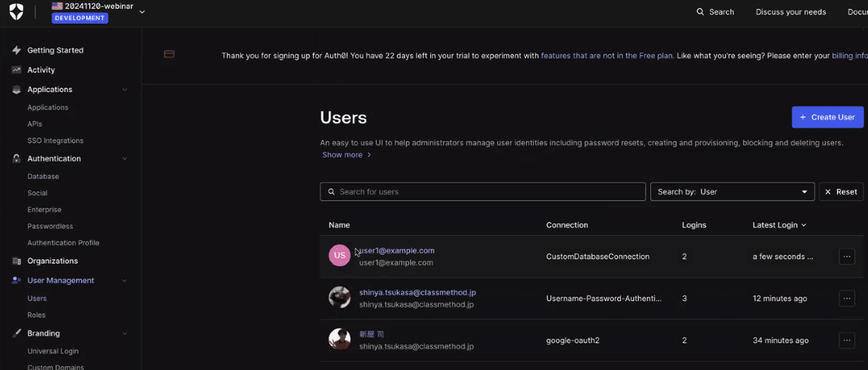Click the Activity chart icon
This screenshot has width=868, height=370.
[16, 70]
